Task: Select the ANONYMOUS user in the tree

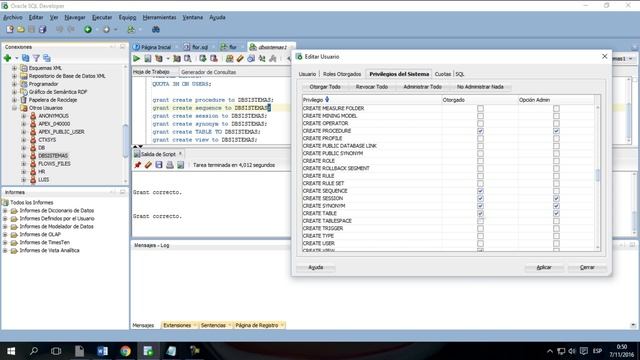Action: point(53,116)
